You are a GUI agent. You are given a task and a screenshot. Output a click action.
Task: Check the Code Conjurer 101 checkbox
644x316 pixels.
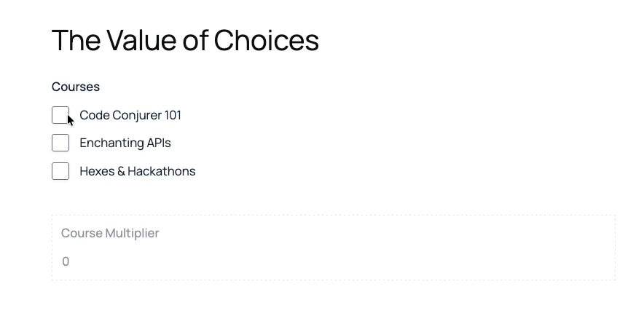click(60, 115)
